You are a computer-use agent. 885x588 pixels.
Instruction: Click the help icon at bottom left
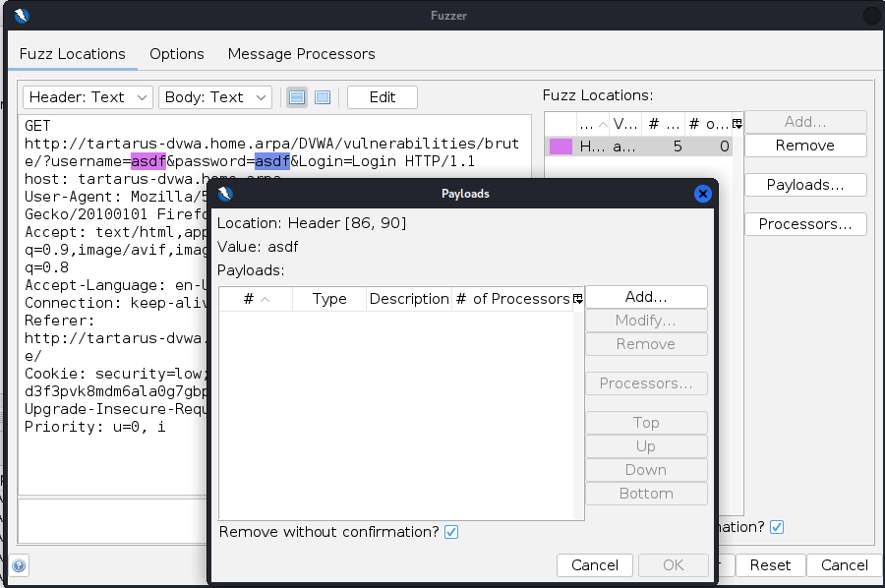[x=19, y=565]
